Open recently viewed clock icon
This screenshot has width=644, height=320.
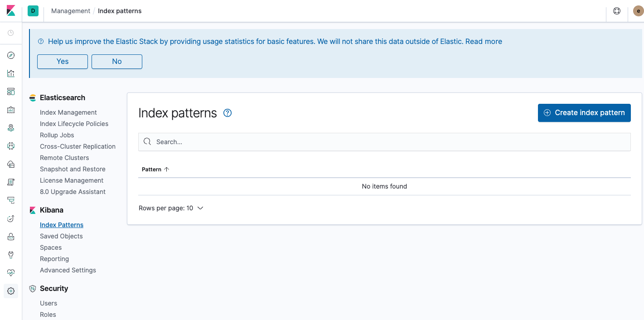[11, 33]
